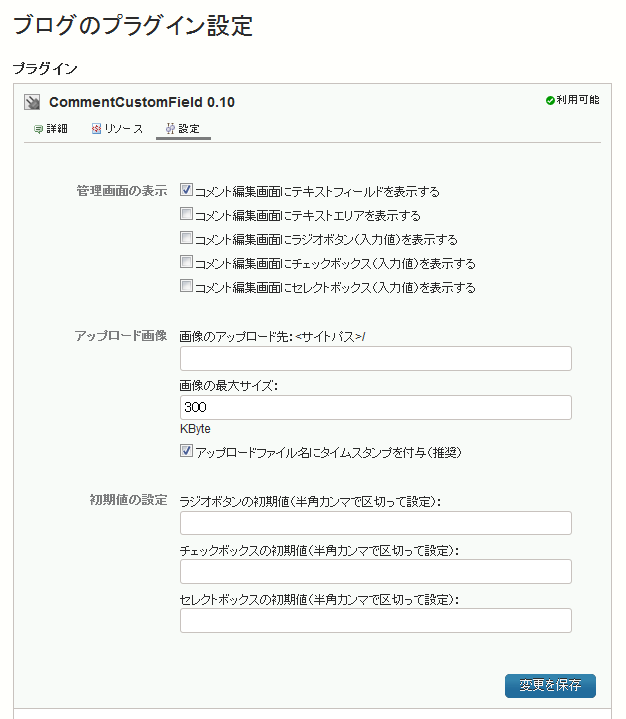Select the 設定 tab
Viewport: 626px width, 719px height.
click(183, 129)
